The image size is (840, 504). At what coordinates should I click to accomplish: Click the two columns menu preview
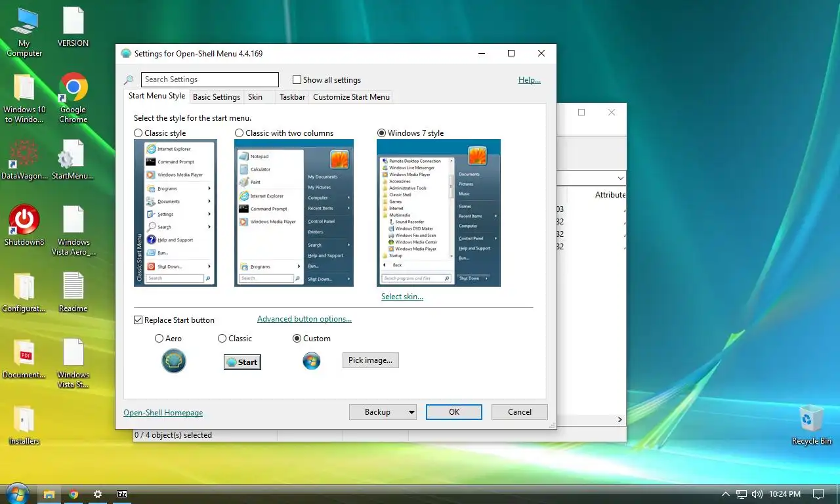[294, 213]
